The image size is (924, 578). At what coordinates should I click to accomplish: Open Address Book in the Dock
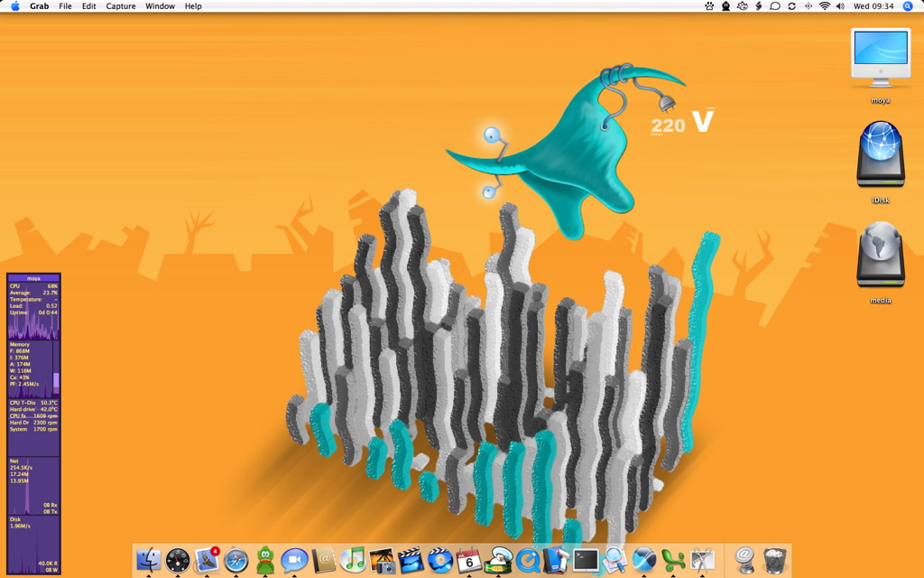tap(324, 560)
